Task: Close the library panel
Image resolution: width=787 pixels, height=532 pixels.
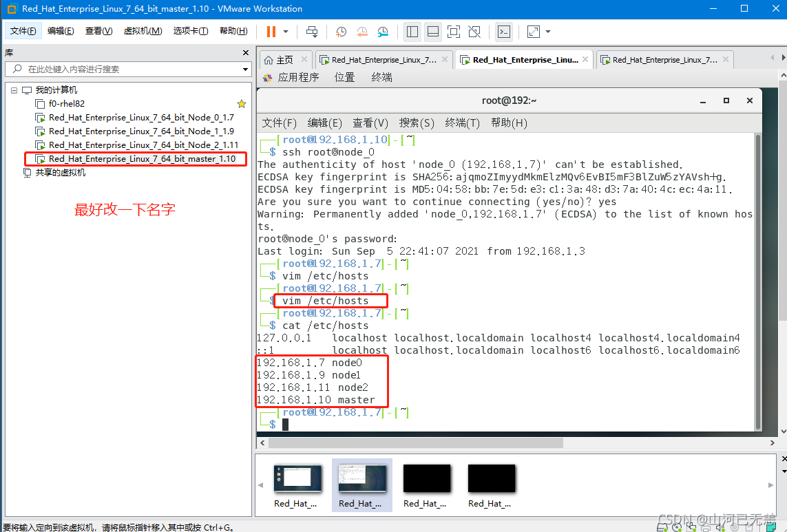Action: (x=245, y=53)
